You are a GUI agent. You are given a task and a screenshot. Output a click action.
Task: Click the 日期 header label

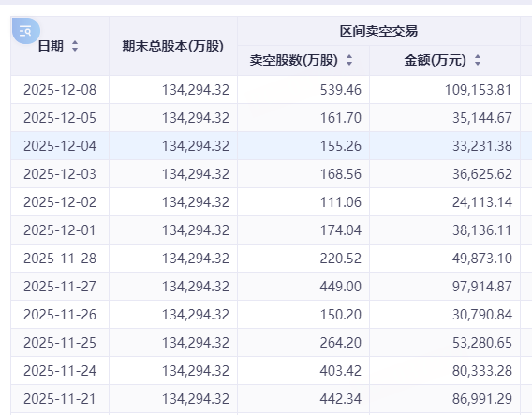pos(51,46)
